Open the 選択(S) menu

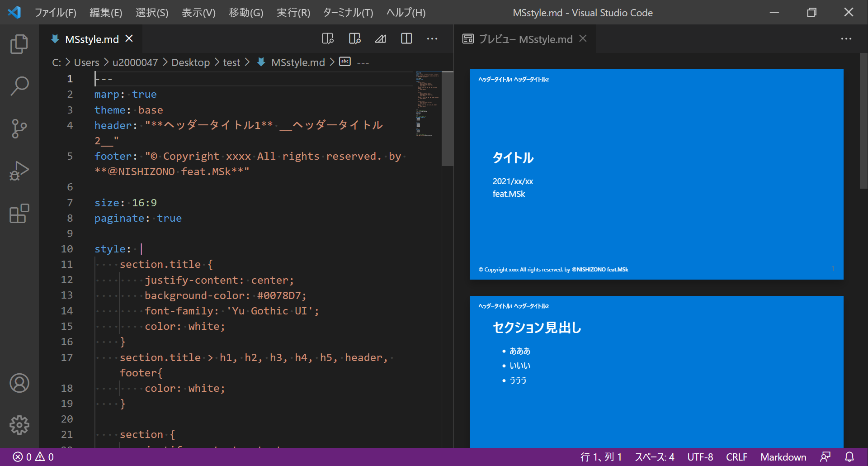tap(152, 13)
